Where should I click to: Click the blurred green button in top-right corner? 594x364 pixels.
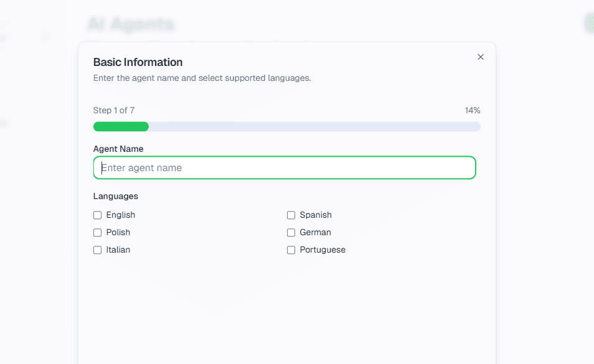(x=589, y=23)
